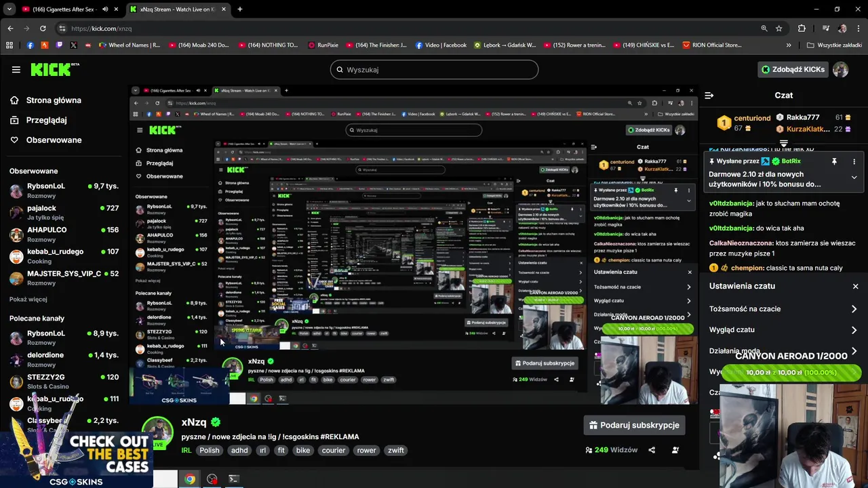Open Tożsamość na czacie settings
Viewport: 868px width, 488px height.
pos(783,309)
